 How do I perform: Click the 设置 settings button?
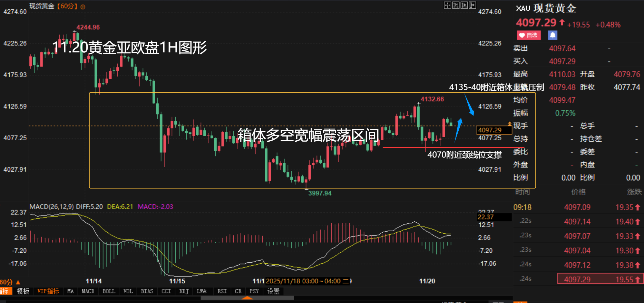coord(273,291)
